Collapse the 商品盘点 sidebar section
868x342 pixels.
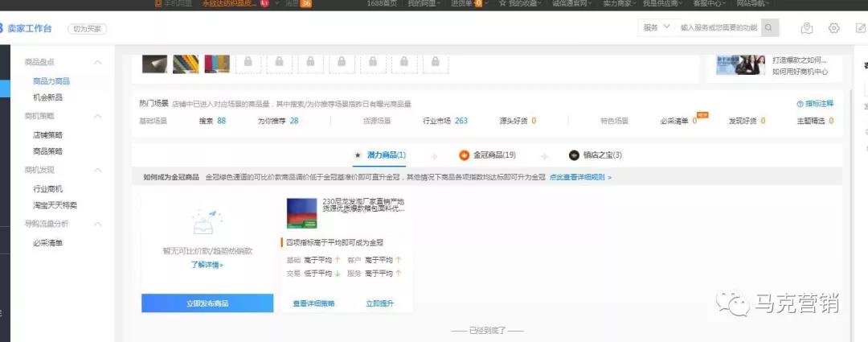pyautogui.click(x=98, y=63)
